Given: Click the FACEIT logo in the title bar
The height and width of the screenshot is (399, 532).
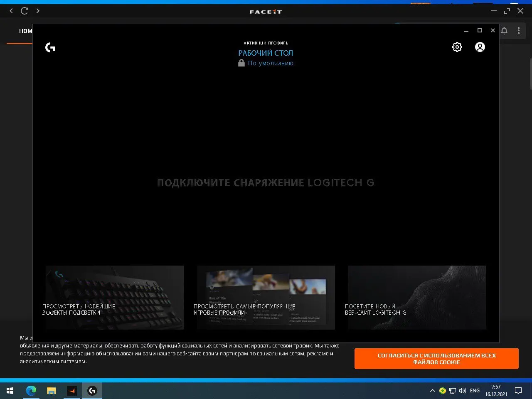Looking at the screenshot, I should [266, 12].
